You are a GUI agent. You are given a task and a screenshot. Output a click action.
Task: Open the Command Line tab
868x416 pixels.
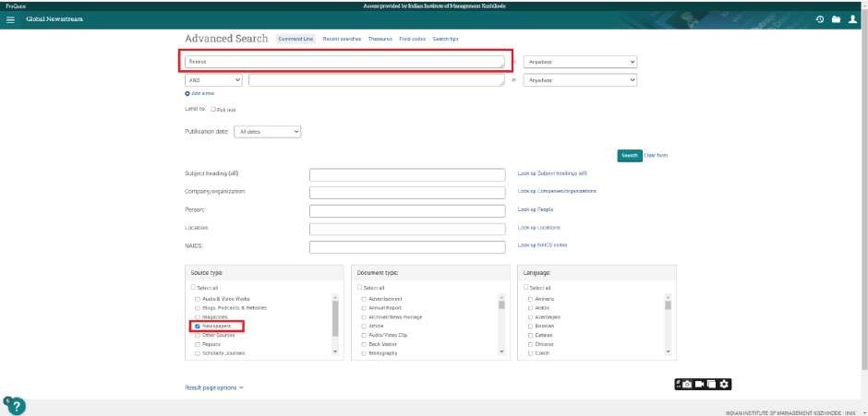(295, 39)
